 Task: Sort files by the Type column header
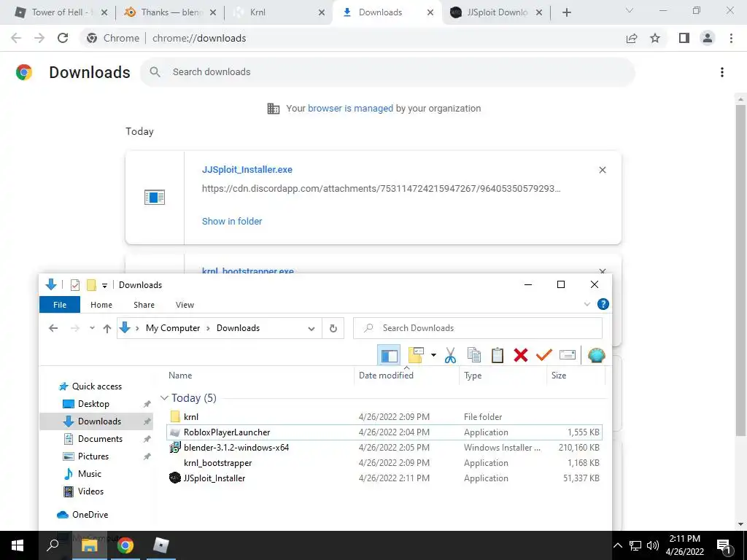(x=473, y=376)
